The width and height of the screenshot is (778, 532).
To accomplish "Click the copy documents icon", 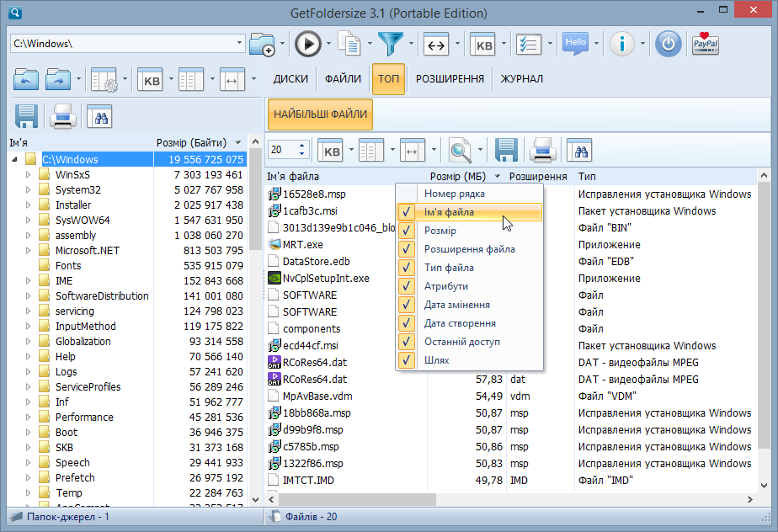I will tap(349, 43).
